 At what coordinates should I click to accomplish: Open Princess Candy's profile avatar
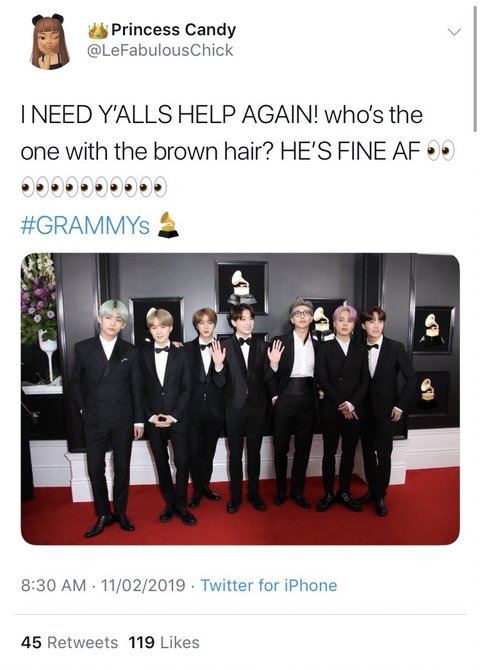pyautogui.click(x=50, y=41)
